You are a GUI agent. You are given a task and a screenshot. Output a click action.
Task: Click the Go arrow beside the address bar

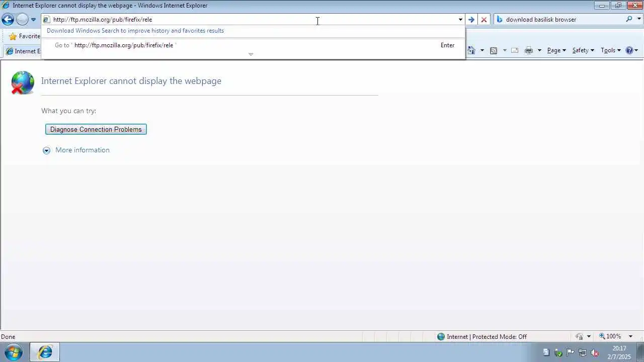click(471, 20)
